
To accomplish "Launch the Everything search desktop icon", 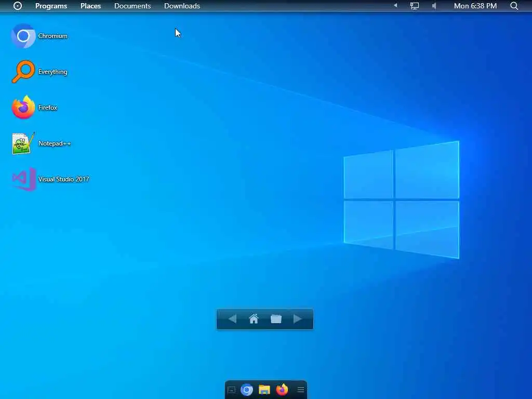I will click(23, 72).
